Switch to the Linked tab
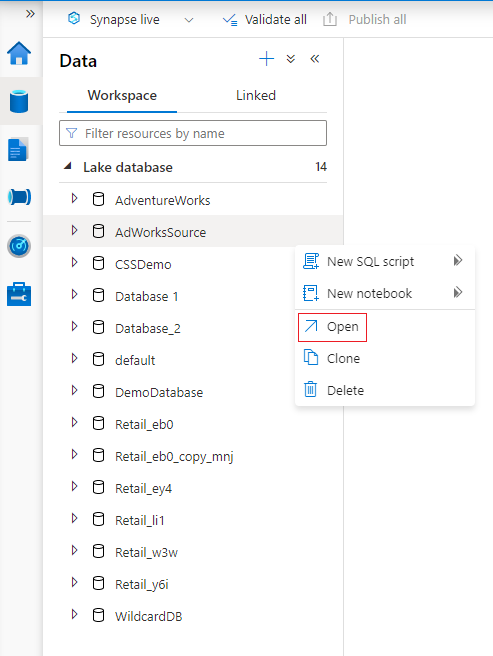 tap(256, 95)
